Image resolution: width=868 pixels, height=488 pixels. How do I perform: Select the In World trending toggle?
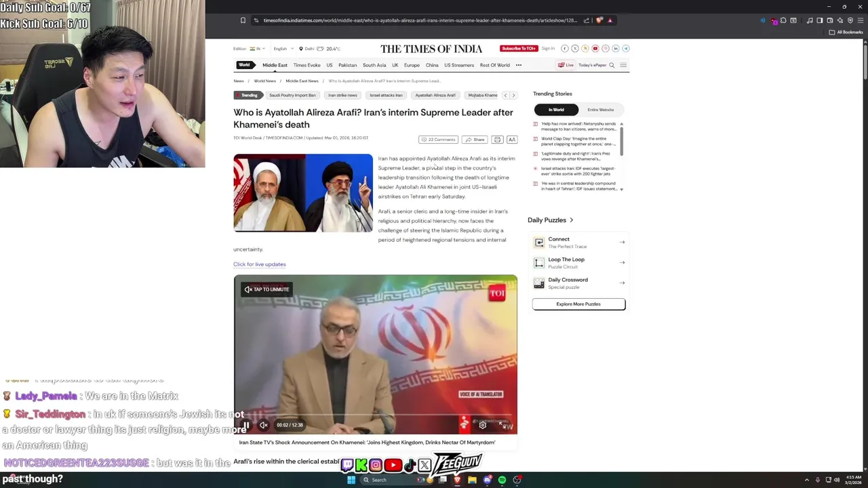pos(556,110)
